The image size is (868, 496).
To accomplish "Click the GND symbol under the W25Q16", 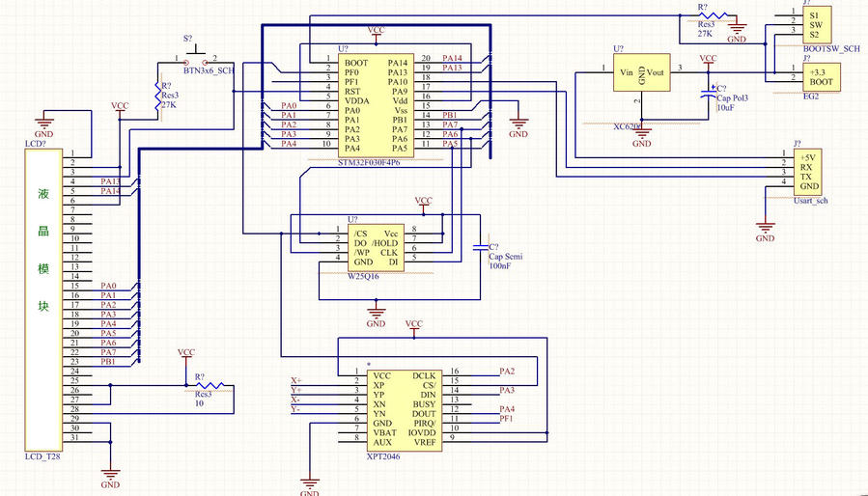I will [377, 311].
